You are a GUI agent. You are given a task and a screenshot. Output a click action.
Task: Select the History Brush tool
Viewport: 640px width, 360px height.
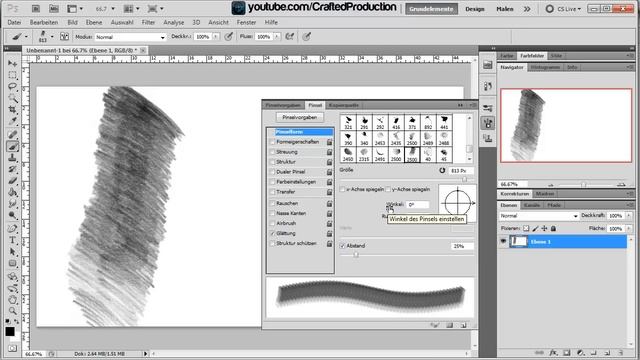click(12, 169)
